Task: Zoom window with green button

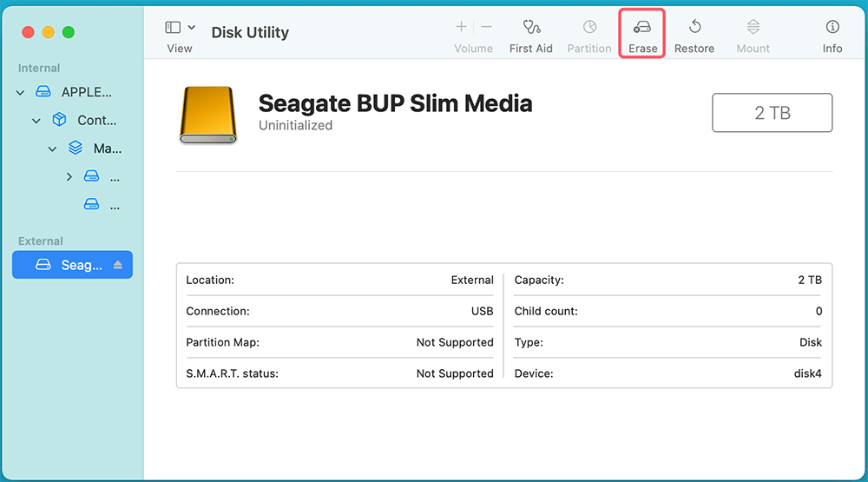Action: [68, 32]
